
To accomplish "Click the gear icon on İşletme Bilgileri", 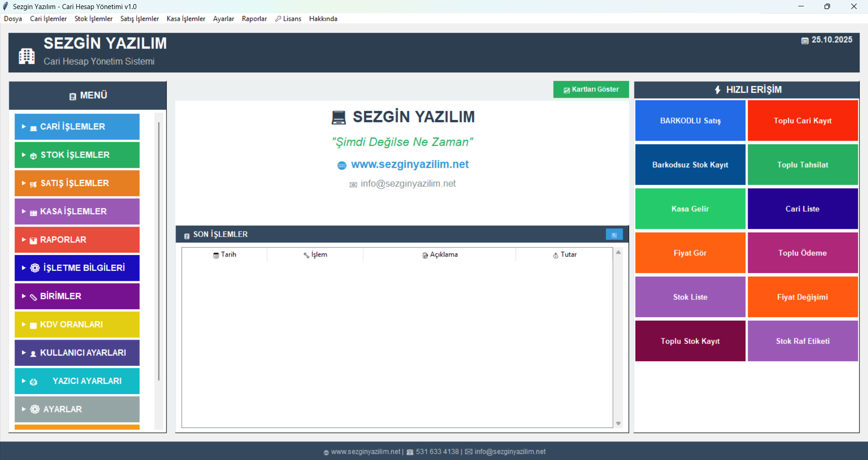I will click(35, 268).
